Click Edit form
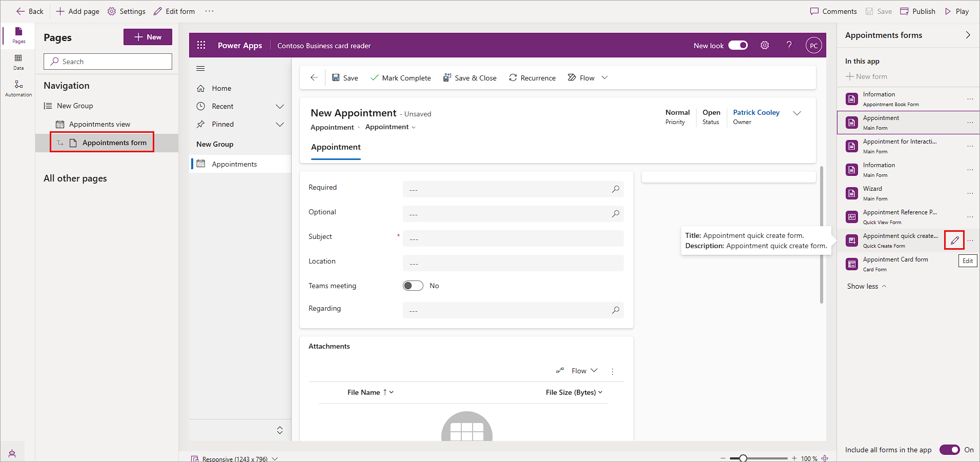 [x=174, y=11]
